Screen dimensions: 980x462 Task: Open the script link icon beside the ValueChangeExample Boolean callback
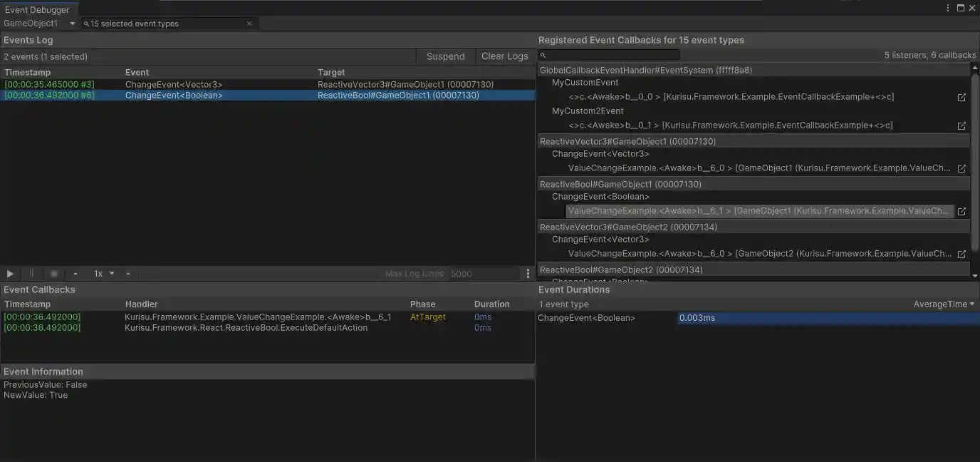coord(961,211)
